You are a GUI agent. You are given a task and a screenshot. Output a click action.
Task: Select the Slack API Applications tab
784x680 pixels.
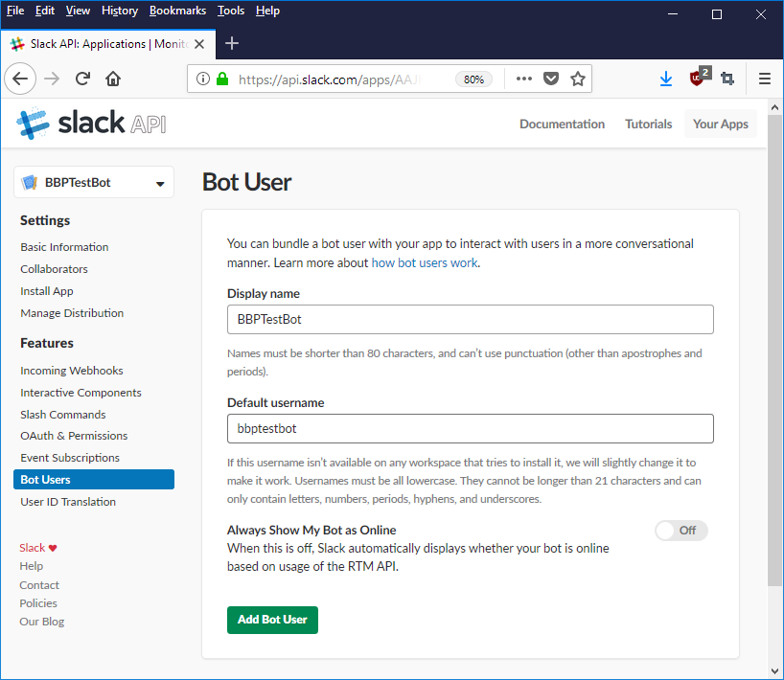tap(108, 44)
